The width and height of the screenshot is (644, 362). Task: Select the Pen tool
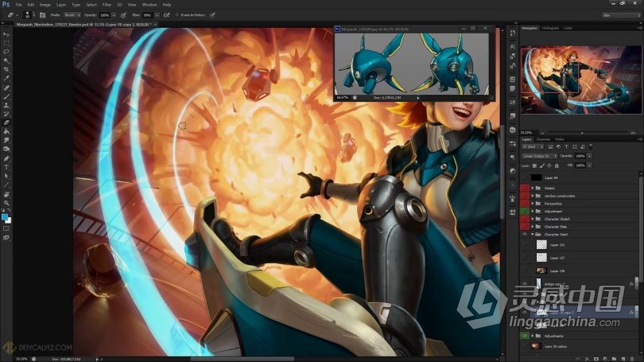(6, 158)
